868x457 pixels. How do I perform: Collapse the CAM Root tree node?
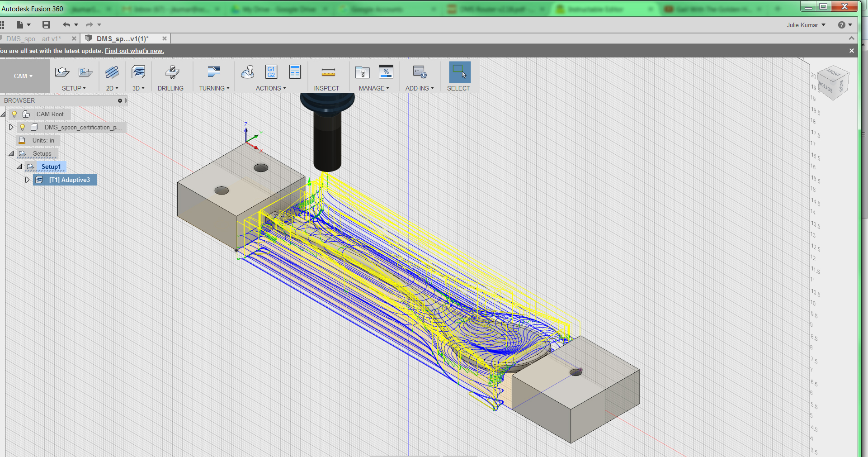coord(3,114)
